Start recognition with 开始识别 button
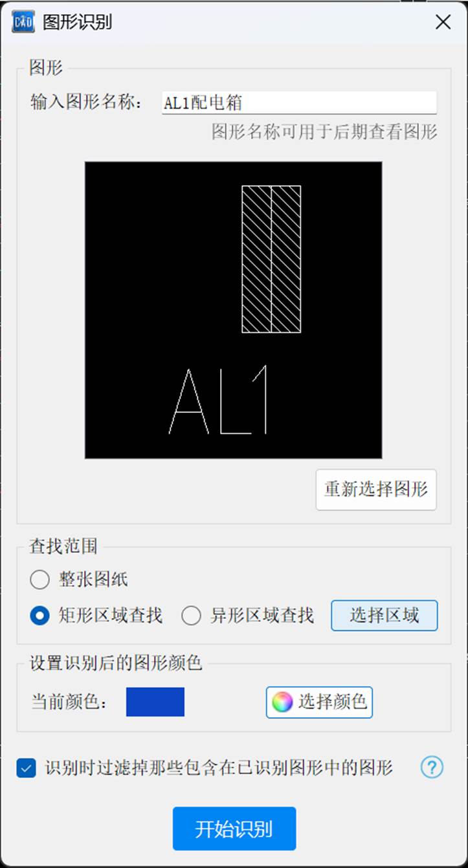 click(234, 829)
